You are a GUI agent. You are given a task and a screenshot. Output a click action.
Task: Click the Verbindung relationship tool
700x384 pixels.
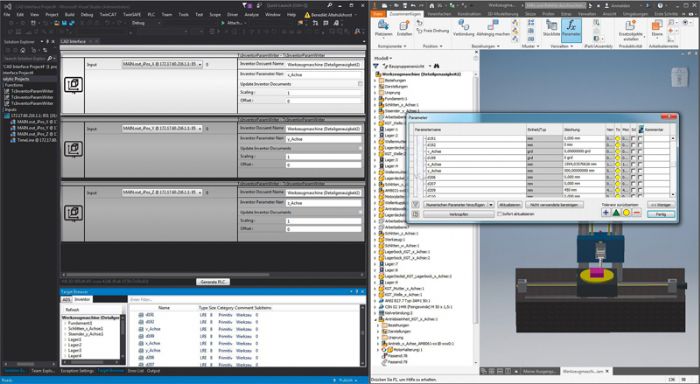pyautogui.click(x=463, y=28)
